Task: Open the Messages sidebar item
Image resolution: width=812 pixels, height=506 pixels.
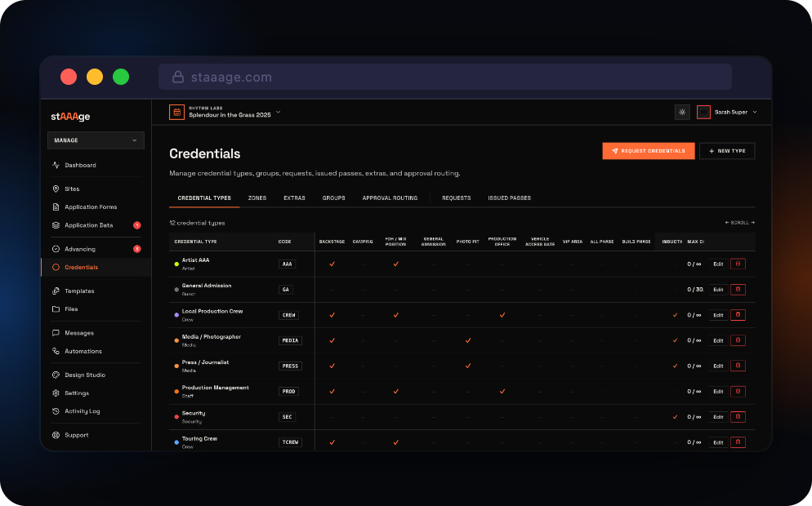Action: click(x=78, y=333)
